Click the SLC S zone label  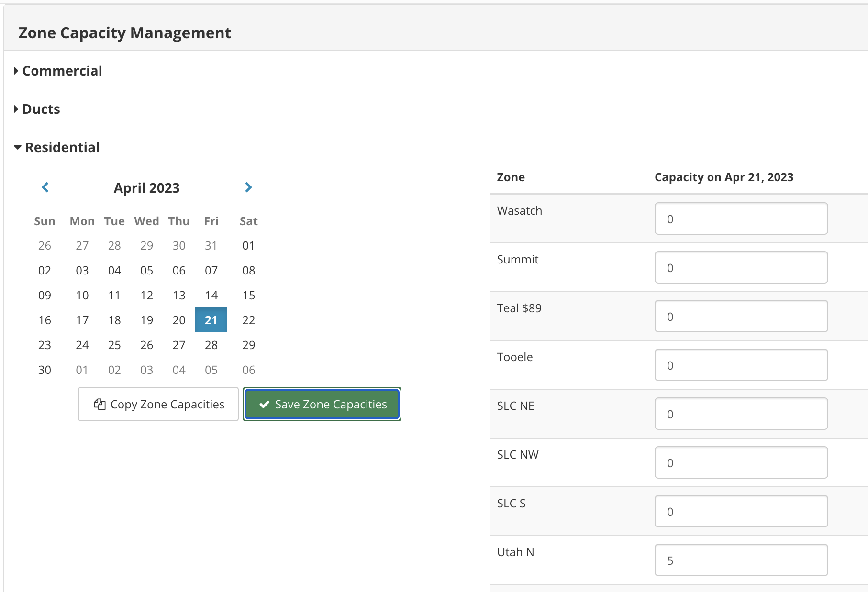click(x=511, y=503)
